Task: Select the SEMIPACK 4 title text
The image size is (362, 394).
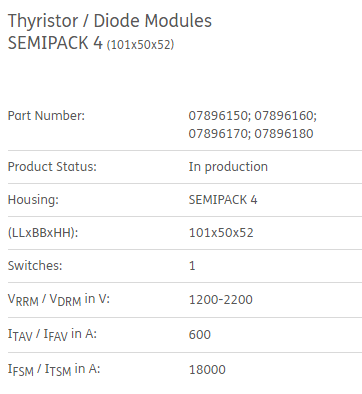Action: (55, 43)
